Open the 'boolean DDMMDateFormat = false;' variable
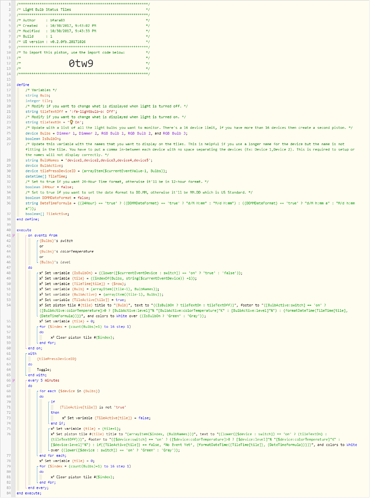372x500 pixels. tap(58, 198)
